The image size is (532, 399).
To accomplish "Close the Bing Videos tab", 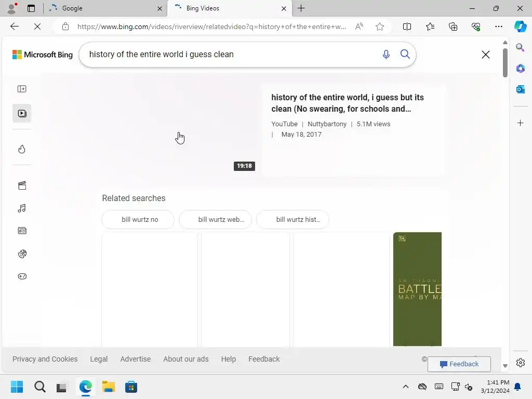I will pos(284,8).
